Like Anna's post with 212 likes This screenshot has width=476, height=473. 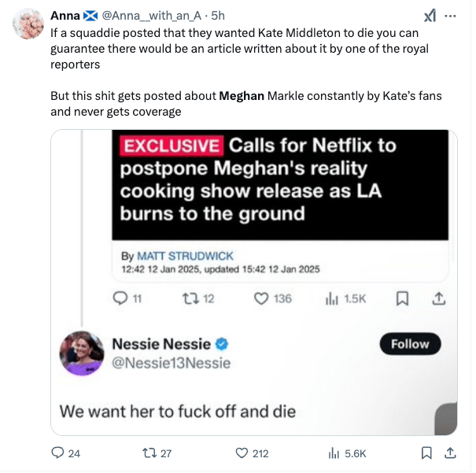point(242,453)
